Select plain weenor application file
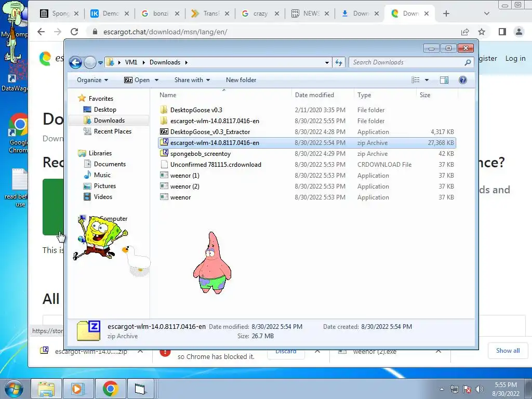 307,197
